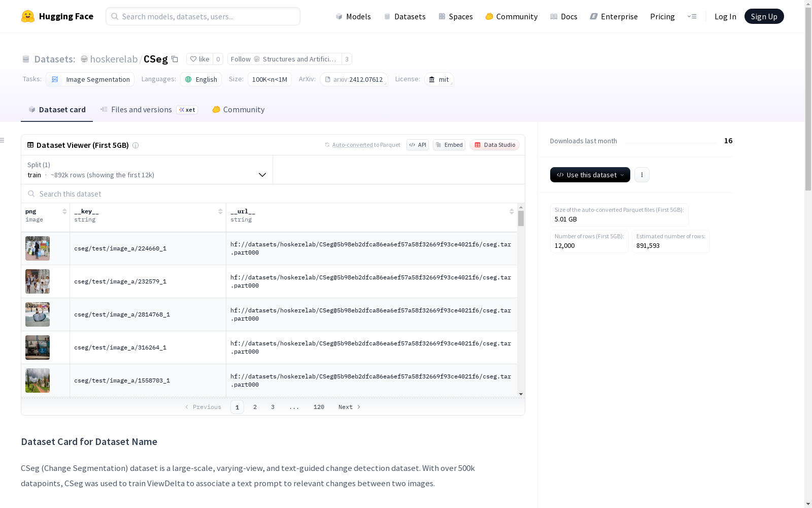
Task: Select cell cseg/test/image_a/224660_1
Action: coord(148,248)
